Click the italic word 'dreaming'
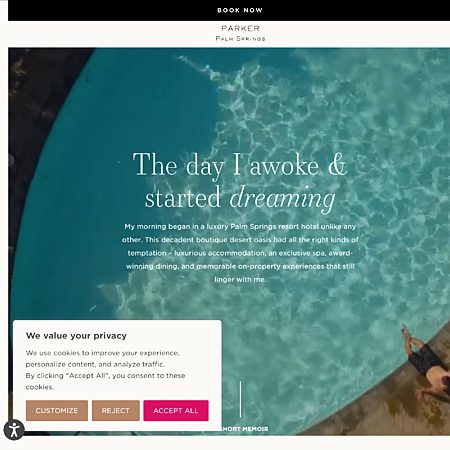450x450 pixels. pos(282,198)
